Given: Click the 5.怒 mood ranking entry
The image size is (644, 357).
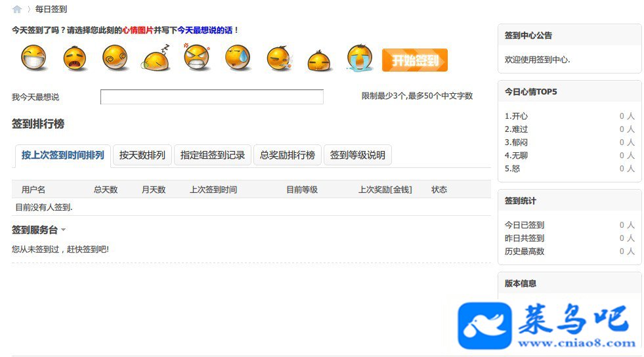Looking at the screenshot, I should coord(569,169).
